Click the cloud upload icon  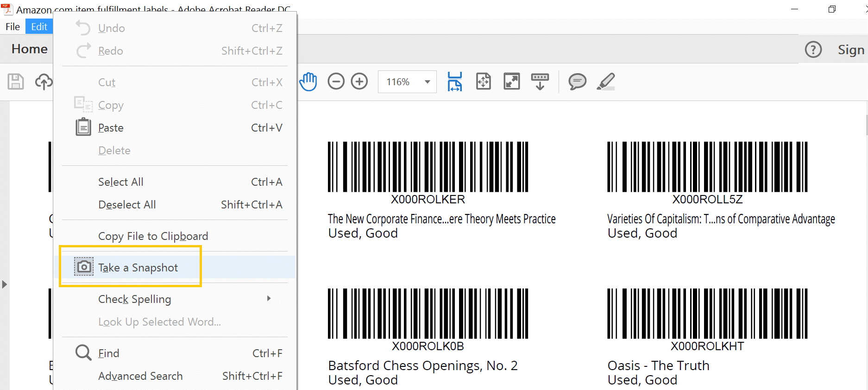coord(44,82)
